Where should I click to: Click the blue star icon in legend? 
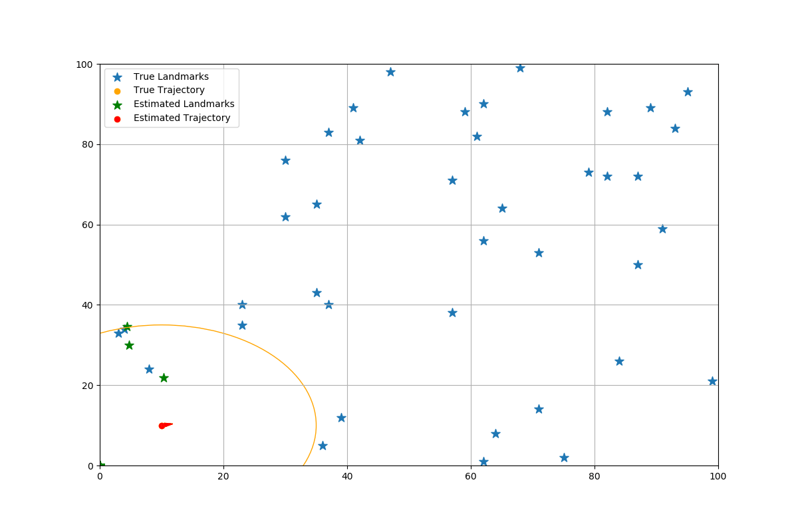(118, 76)
